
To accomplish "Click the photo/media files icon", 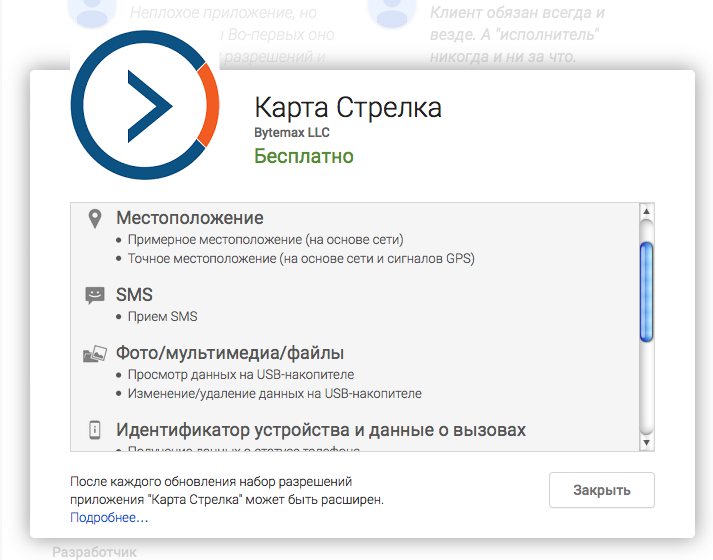I will tap(95, 354).
